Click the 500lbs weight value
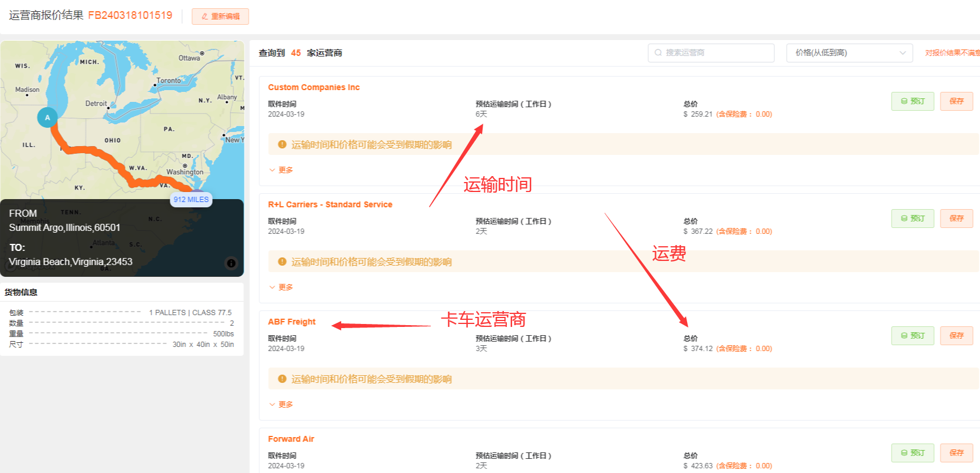The width and height of the screenshot is (980, 473). tap(223, 334)
